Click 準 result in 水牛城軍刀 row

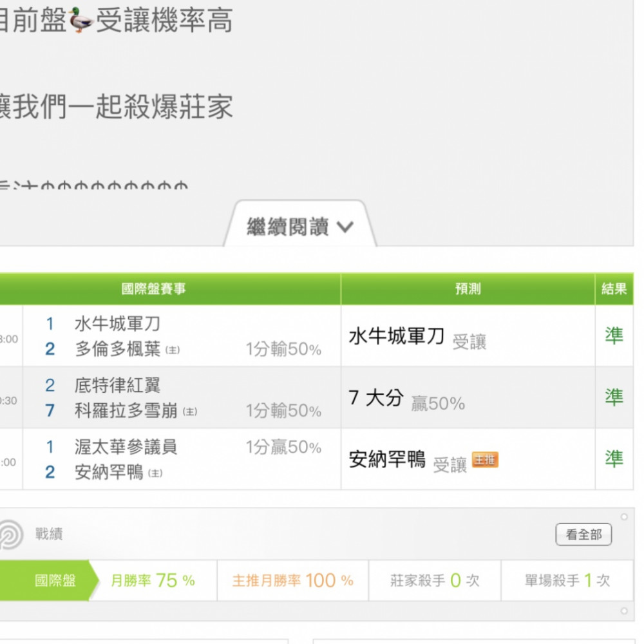(x=614, y=336)
